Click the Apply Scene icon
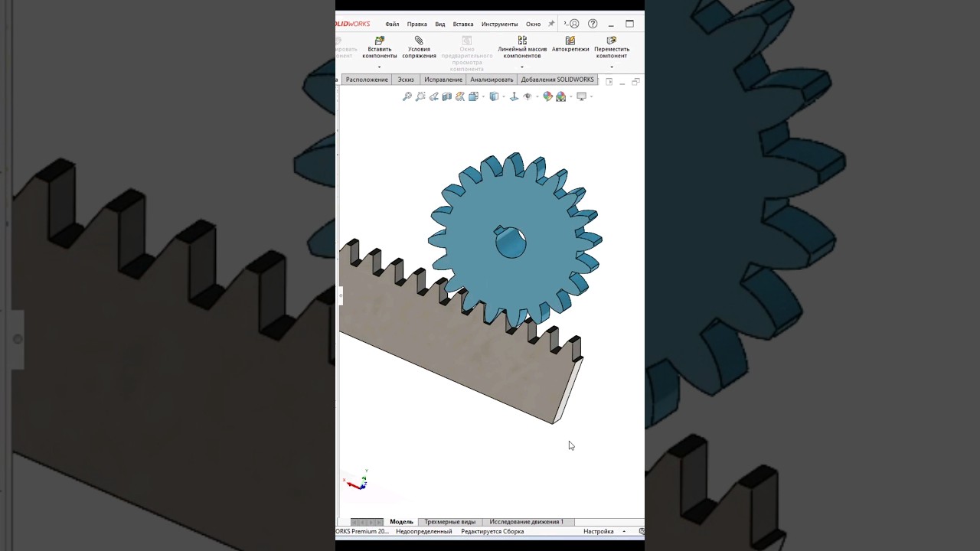 coord(560,96)
